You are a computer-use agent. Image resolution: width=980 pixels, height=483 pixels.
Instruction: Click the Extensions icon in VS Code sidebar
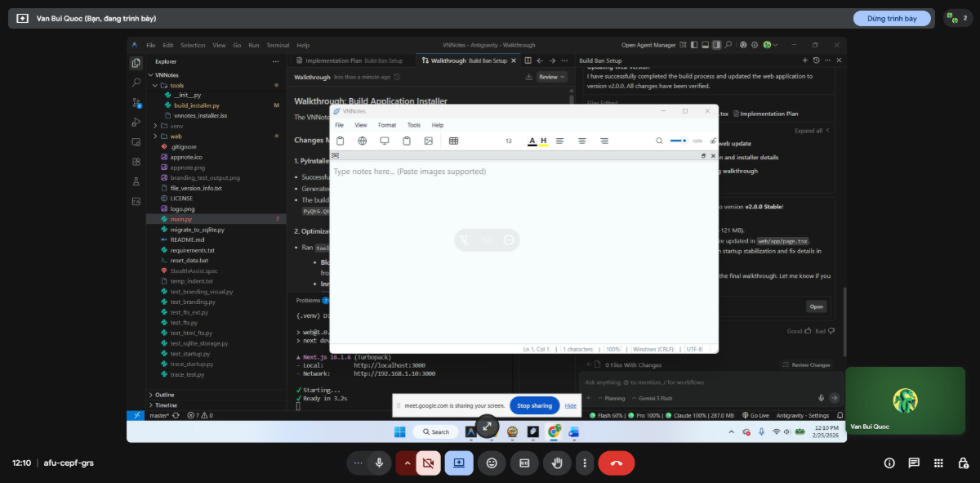pyautogui.click(x=136, y=162)
